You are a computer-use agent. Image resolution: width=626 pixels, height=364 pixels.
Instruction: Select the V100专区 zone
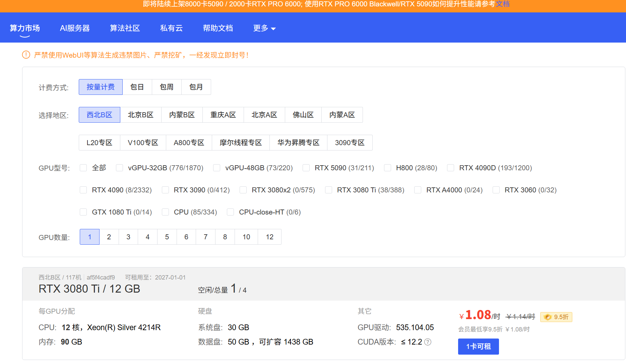tap(143, 143)
